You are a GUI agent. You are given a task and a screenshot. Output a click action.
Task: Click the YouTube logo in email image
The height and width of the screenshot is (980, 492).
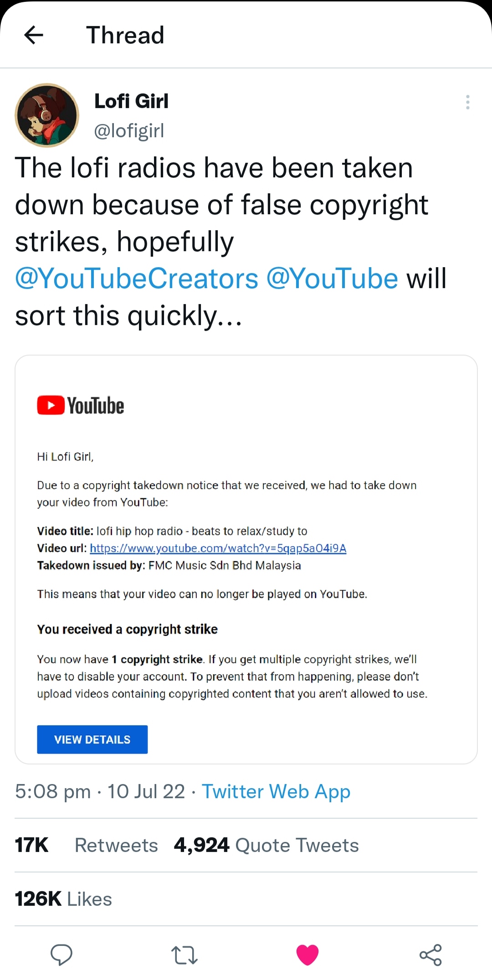point(81,405)
